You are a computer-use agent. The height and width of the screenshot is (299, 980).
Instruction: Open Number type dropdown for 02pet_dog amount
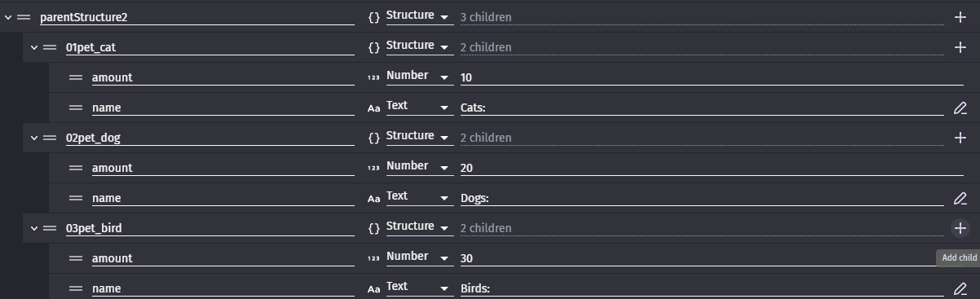[x=419, y=167]
